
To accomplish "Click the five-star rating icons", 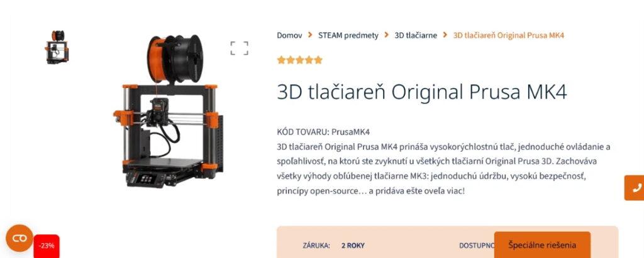I will [299, 60].
